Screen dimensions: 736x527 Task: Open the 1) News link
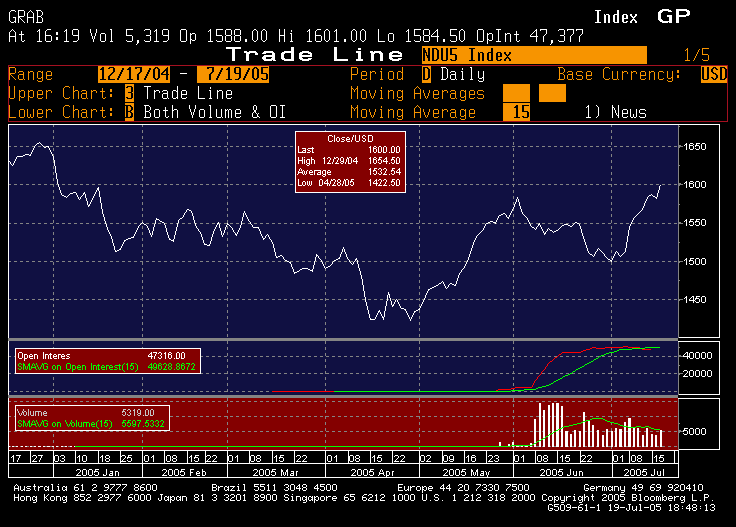pyautogui.click(x=615, y=112)
